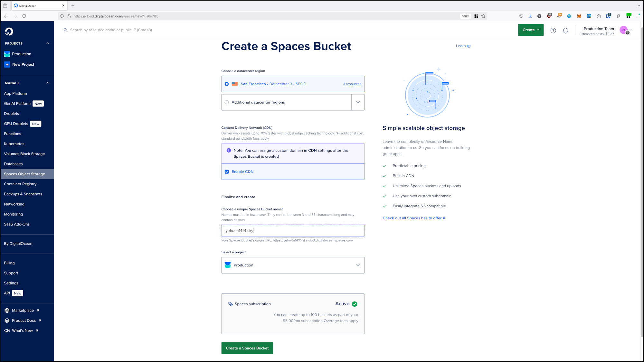Select Spaces Object Storage in the sidebar

(27, 174)
